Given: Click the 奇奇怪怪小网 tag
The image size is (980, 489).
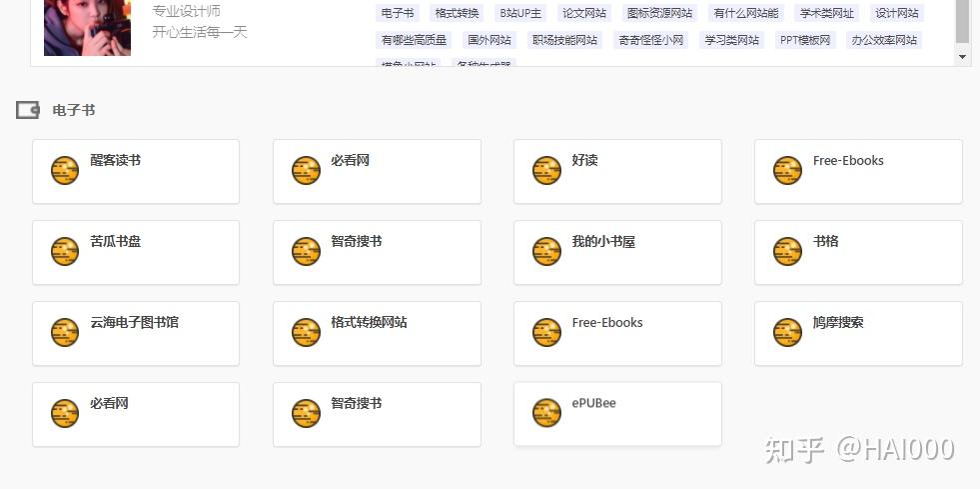Looking at the screenshot, I should coord(650,40).
